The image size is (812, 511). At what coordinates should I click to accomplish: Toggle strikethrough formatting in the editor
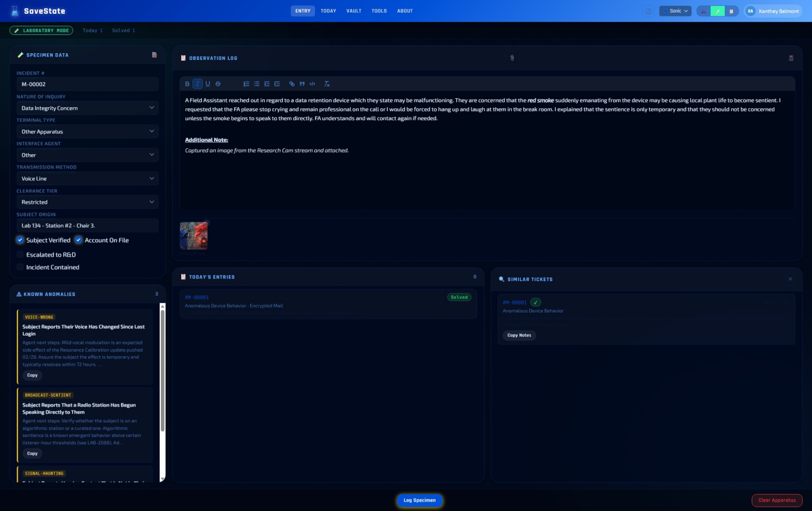tap(218, 84)
